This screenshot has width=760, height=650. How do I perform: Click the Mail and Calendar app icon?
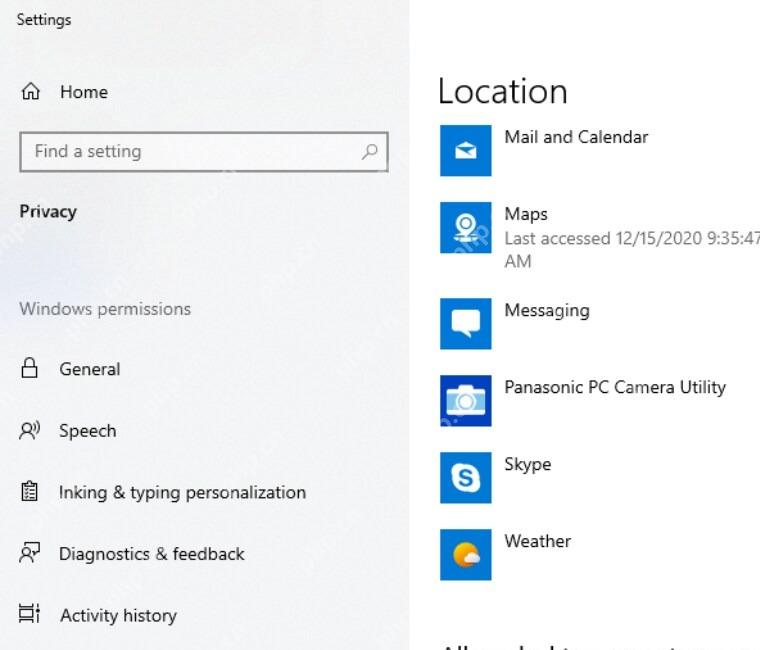(x=465, y=150)
